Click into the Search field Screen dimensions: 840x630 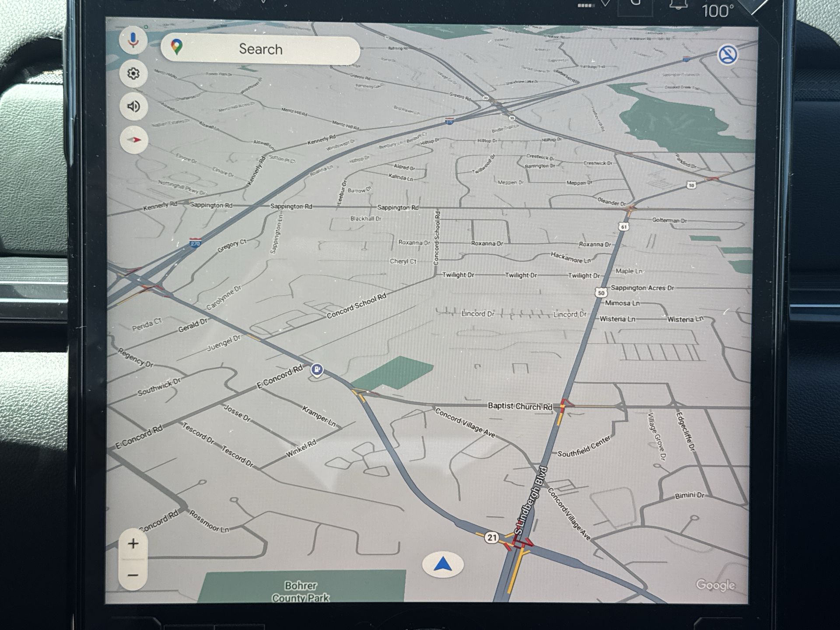click(x=261, y=49)
